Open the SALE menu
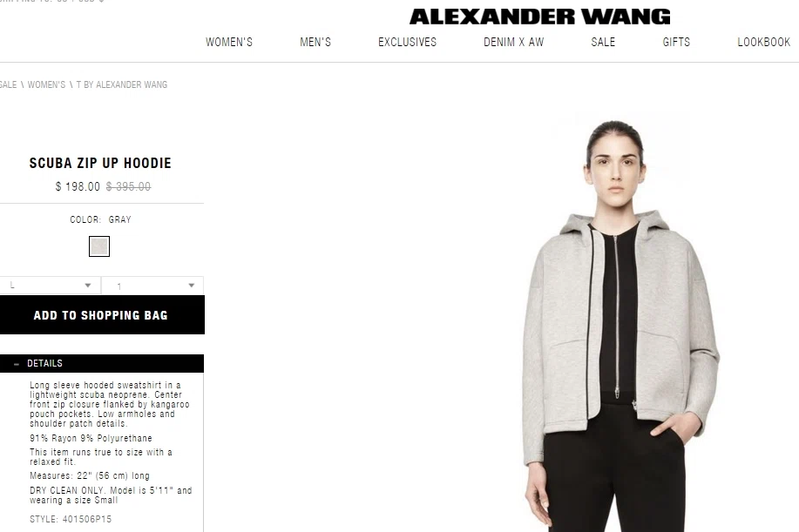The image size is (799, 532). 603,43
